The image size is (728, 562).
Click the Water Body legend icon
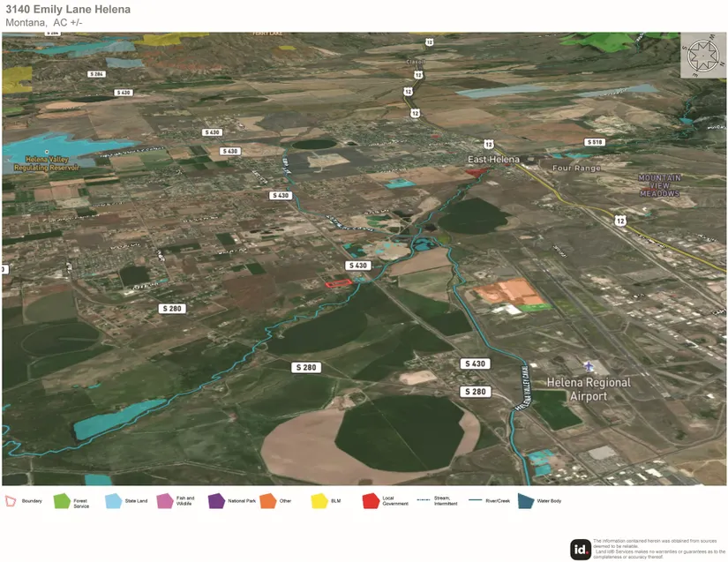click(525, 501)
